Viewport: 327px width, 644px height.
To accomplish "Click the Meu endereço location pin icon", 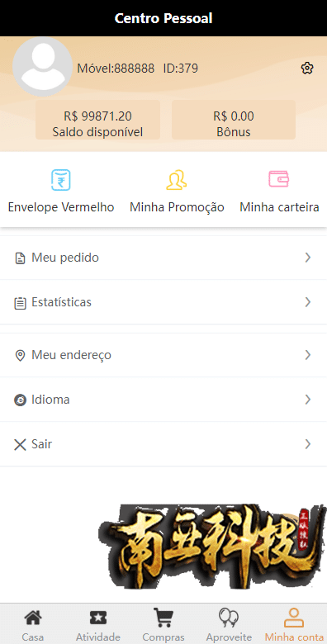I will 20,355.
